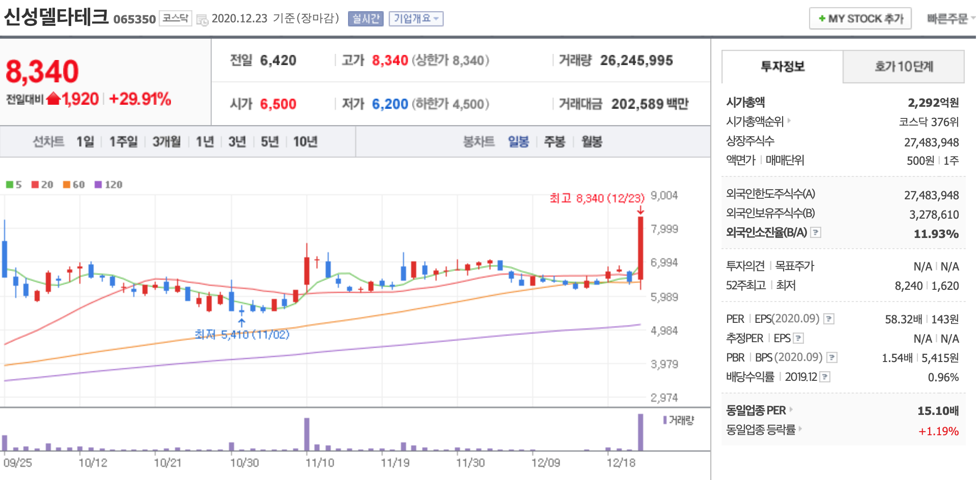Click the 최저 5,410 (11/02) chart label
The image size is (980, 480).
point(242,335)
